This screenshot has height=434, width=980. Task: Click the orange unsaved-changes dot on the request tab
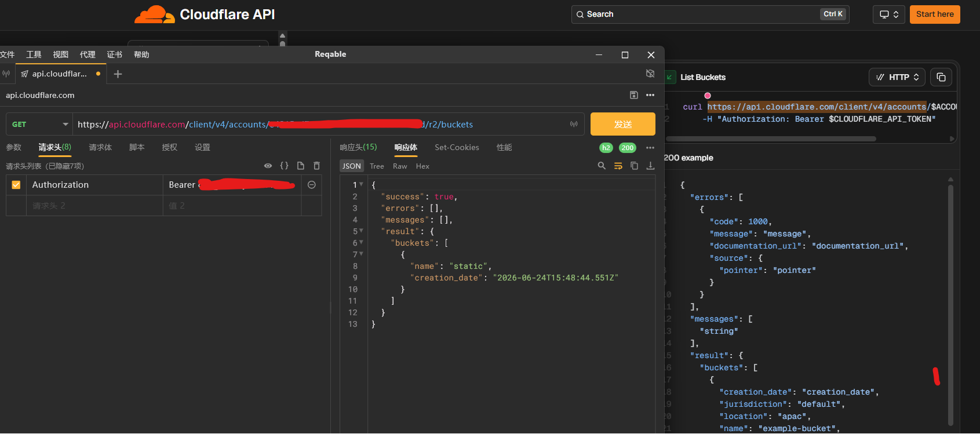click(99, 74)
